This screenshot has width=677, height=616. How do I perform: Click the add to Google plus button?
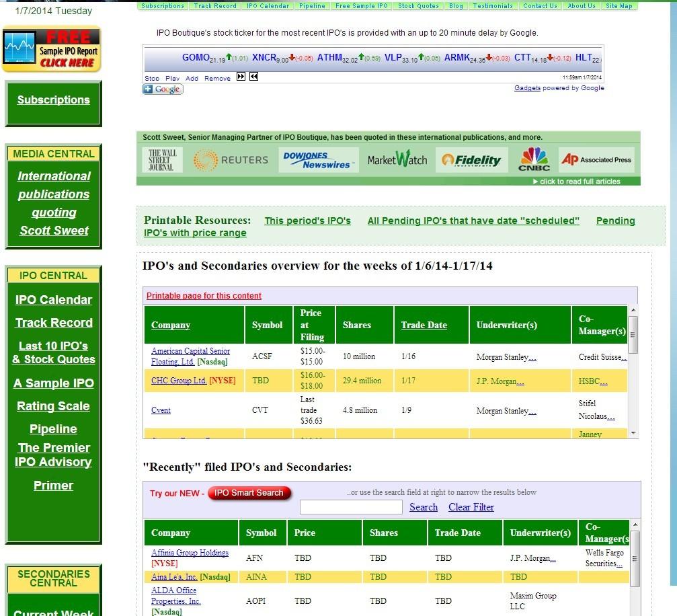point(163,89)
